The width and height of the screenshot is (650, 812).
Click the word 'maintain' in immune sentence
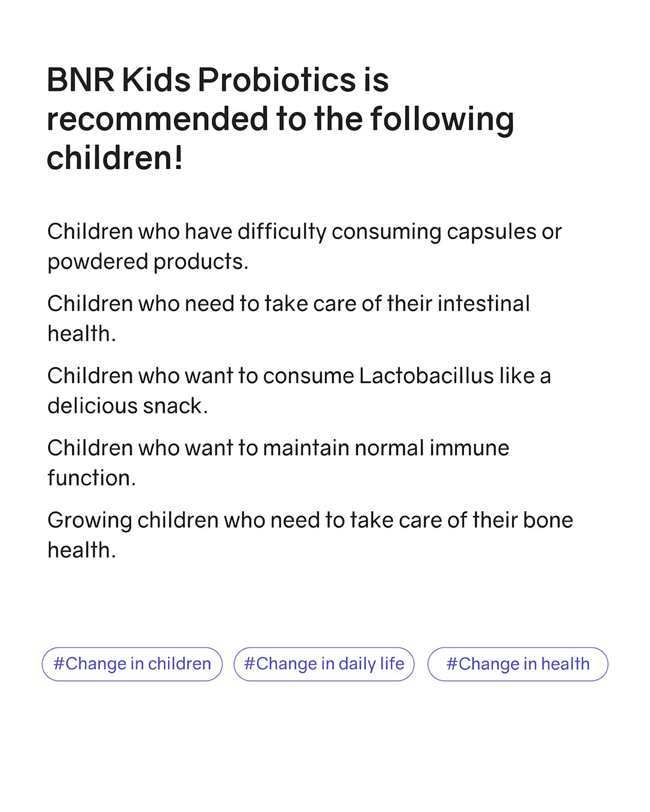(x=306, y=448)
